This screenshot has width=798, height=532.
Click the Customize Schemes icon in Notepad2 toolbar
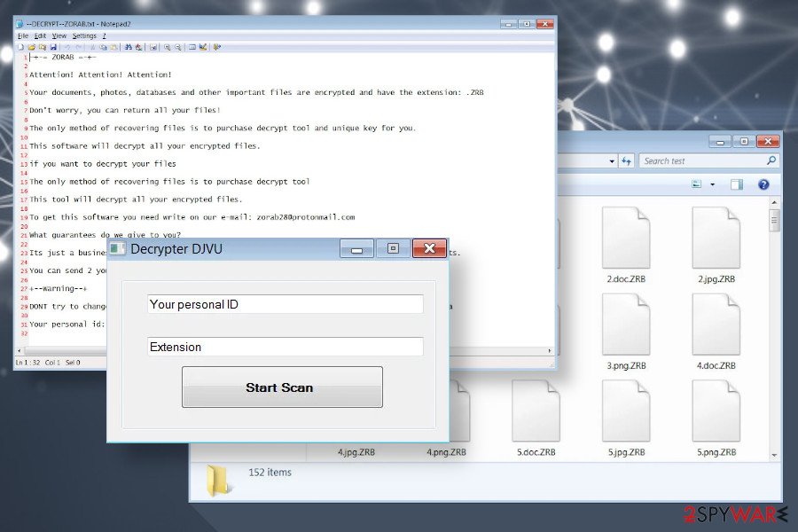click(203, 47)
